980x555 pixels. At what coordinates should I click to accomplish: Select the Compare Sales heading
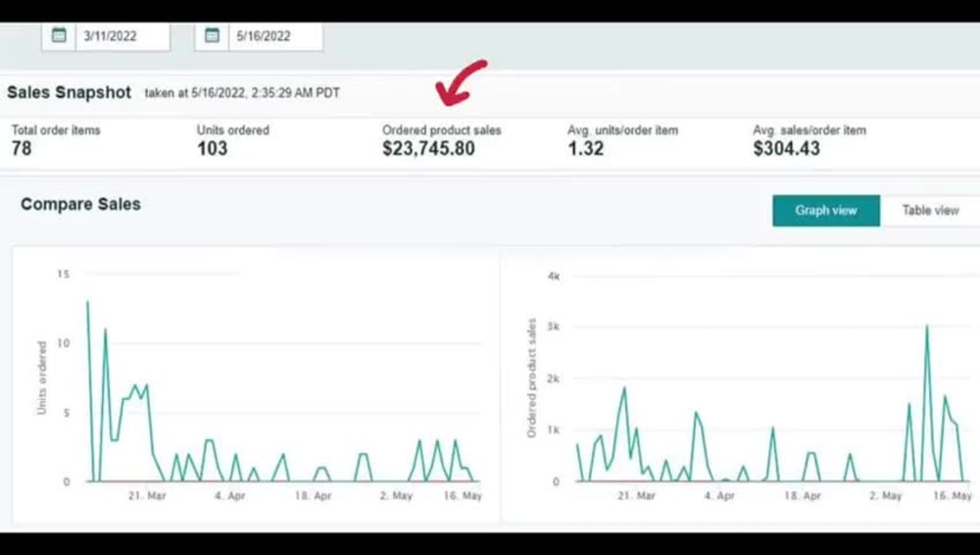[80, 204]
